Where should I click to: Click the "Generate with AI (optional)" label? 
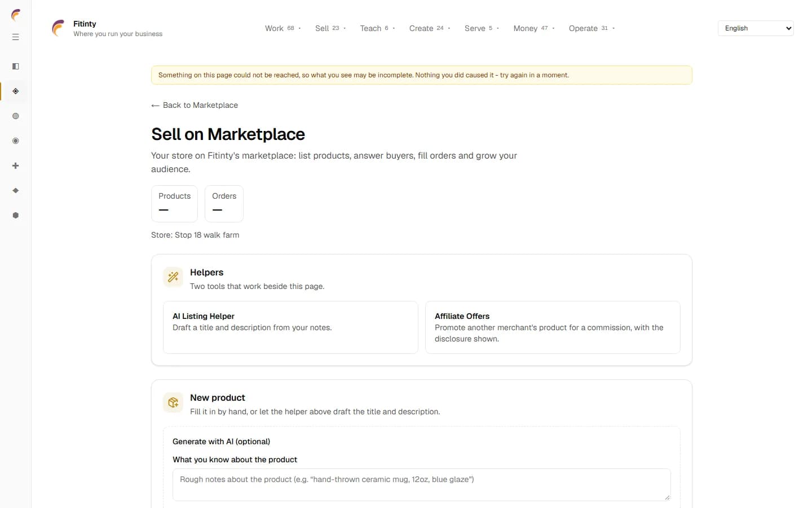tap(221, 441)
